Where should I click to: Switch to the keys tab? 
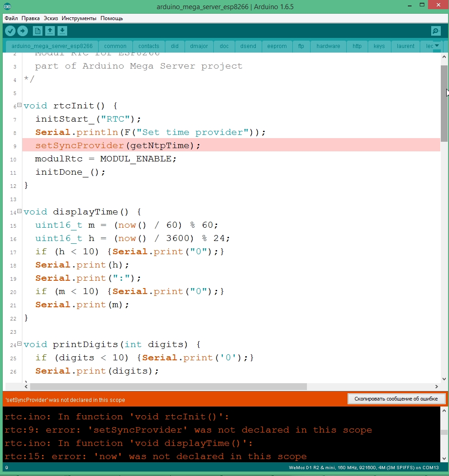(379, 46)
